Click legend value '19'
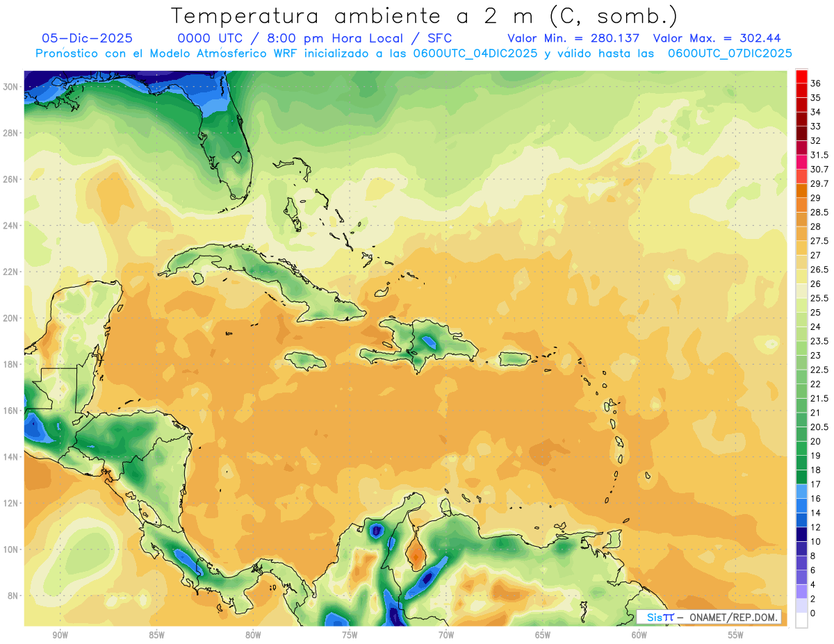 815,455
